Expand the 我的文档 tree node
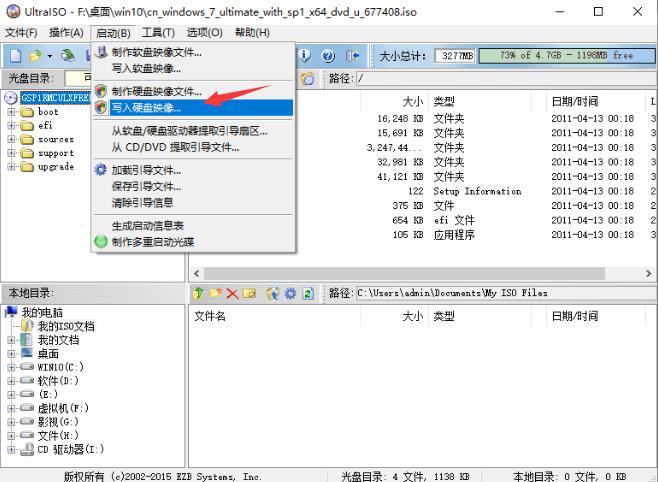Viewport: 658px width, 482px height. tap(11, 340)
